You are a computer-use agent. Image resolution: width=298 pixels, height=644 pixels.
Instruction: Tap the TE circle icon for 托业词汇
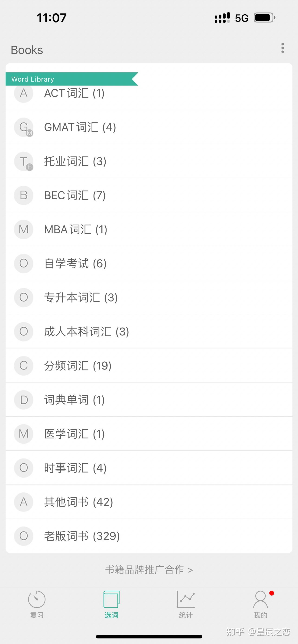click(24, 161)
